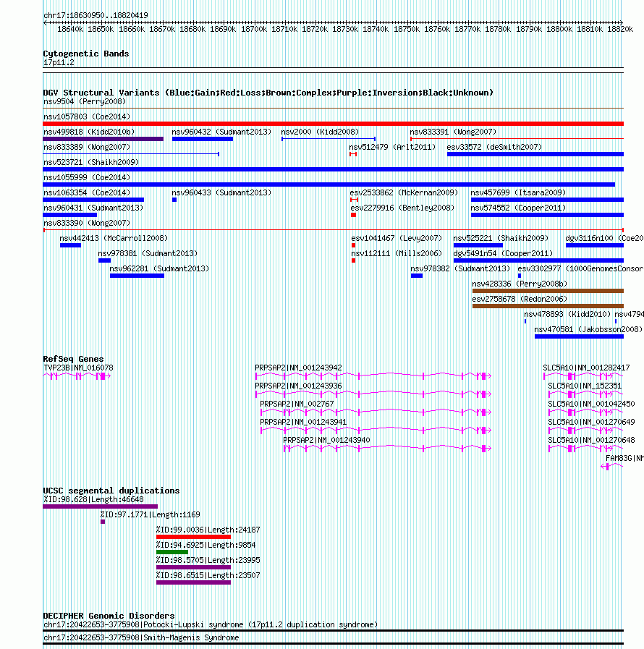Open the Cytogenetic Bands track heading
Screen dimensions: 644x649
pyautogui.click(x=86, y=54)
